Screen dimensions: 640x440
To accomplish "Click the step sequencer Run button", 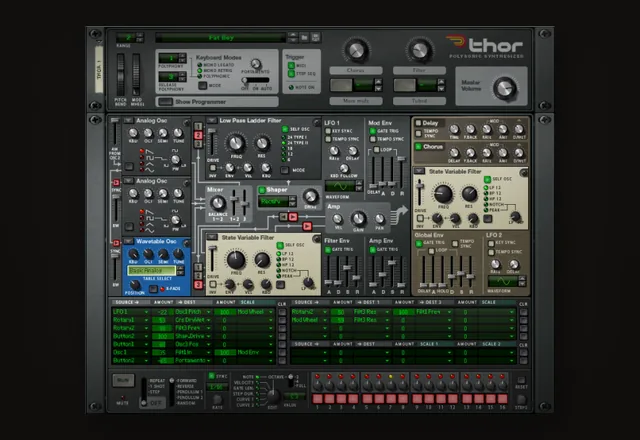I will coord(123,380).
